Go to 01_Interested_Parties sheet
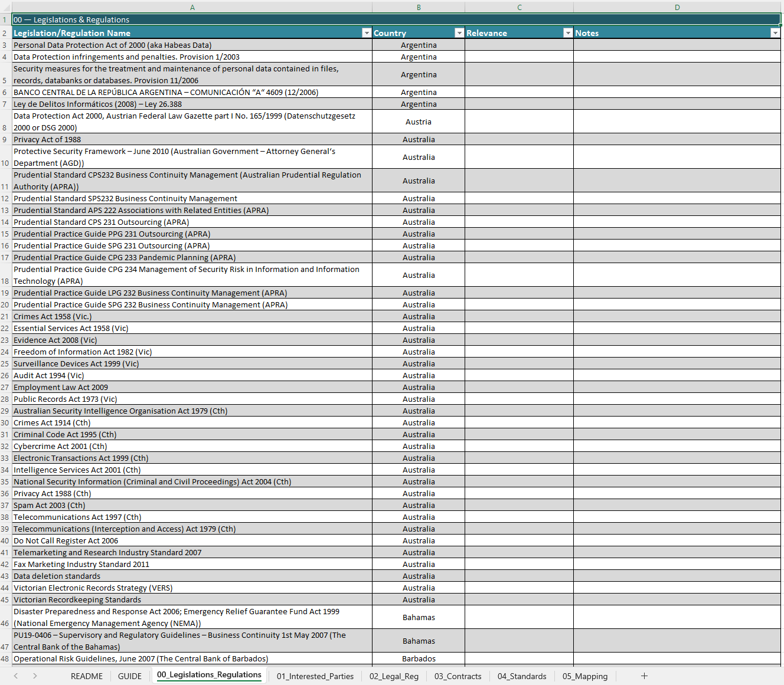The width and height of the screenshot is (784, 685). click(x=315, y=676)
